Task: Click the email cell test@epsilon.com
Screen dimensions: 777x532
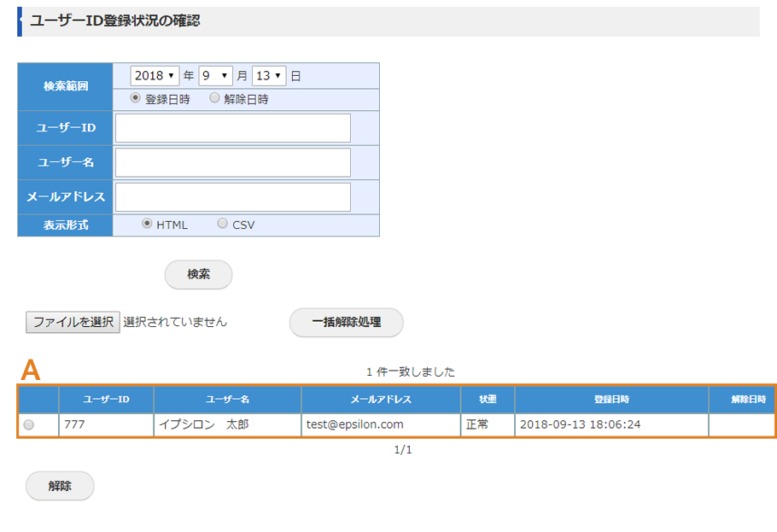Action: 381,425
